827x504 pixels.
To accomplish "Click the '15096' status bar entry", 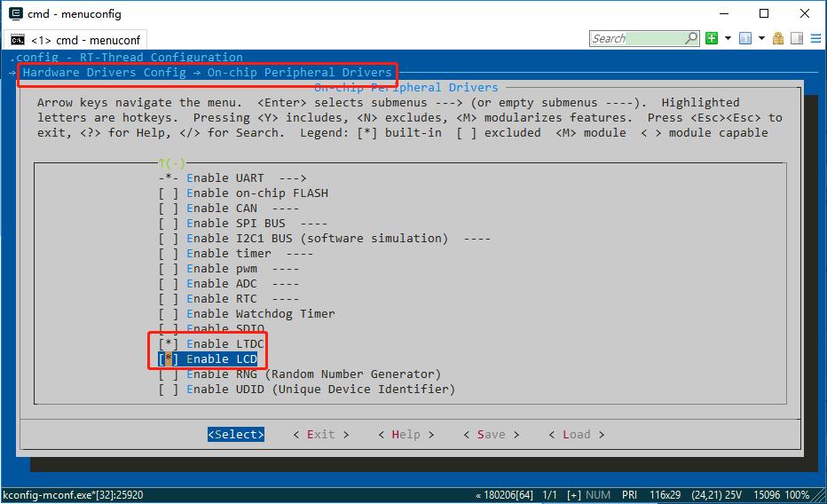I will point(767,495).
